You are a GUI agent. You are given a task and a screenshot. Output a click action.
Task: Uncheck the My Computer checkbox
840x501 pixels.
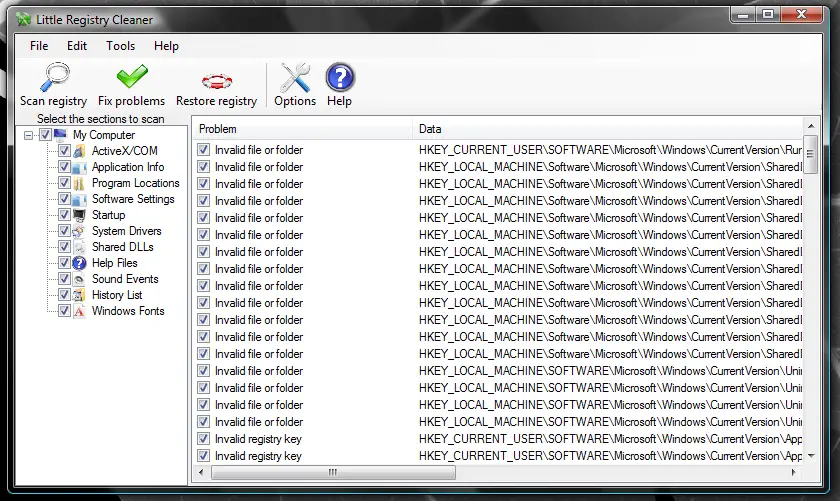(46, 134)
